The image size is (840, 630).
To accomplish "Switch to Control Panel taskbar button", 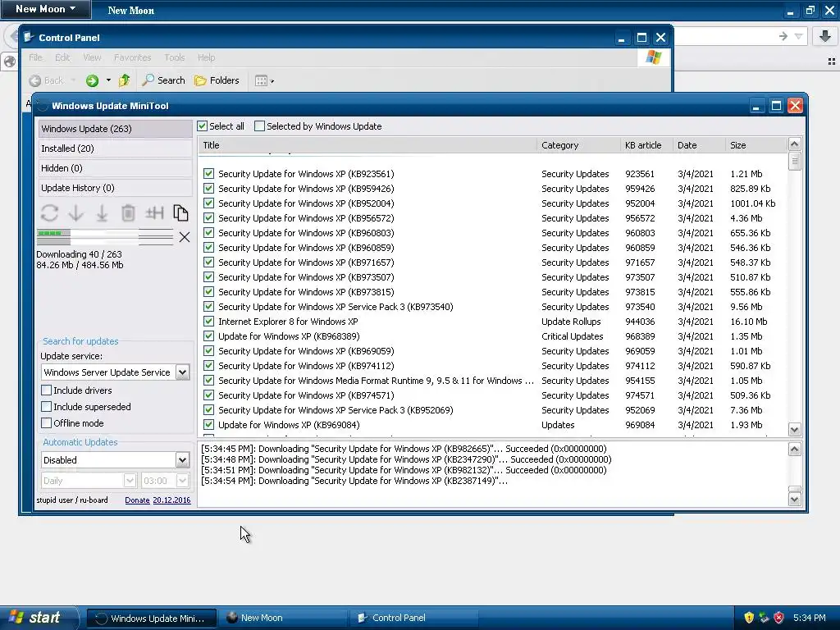I will click(x=415, y=618).
